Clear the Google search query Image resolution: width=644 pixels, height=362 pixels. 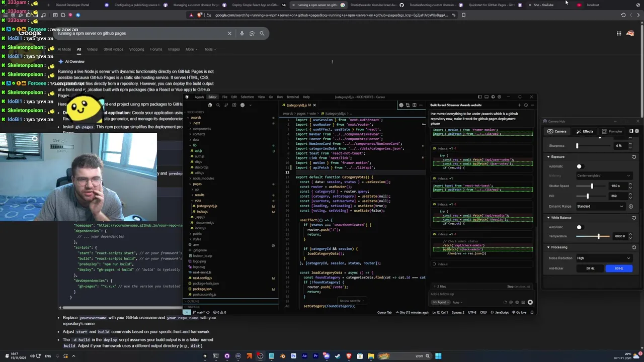click(229, 33)
